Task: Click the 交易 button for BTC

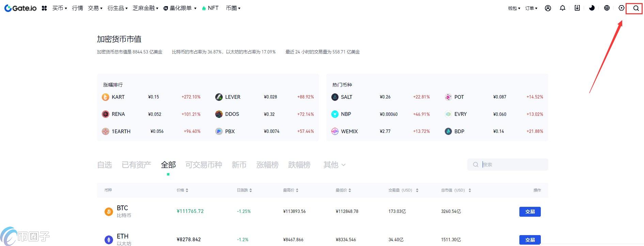Action: pyautogui.click(x=530, y=212)
